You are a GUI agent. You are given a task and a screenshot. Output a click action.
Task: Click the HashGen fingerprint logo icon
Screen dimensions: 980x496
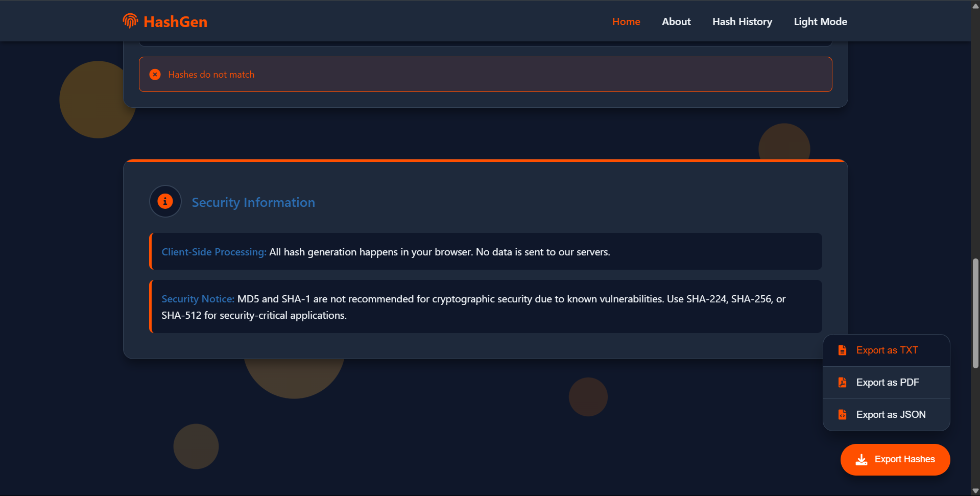tap(130, 21)
